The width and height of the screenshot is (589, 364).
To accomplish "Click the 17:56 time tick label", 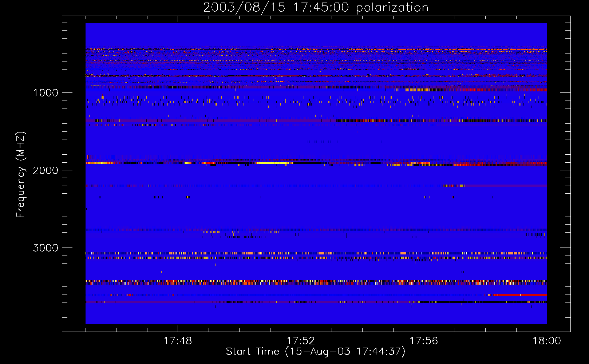I will click(x=424, y=341).
